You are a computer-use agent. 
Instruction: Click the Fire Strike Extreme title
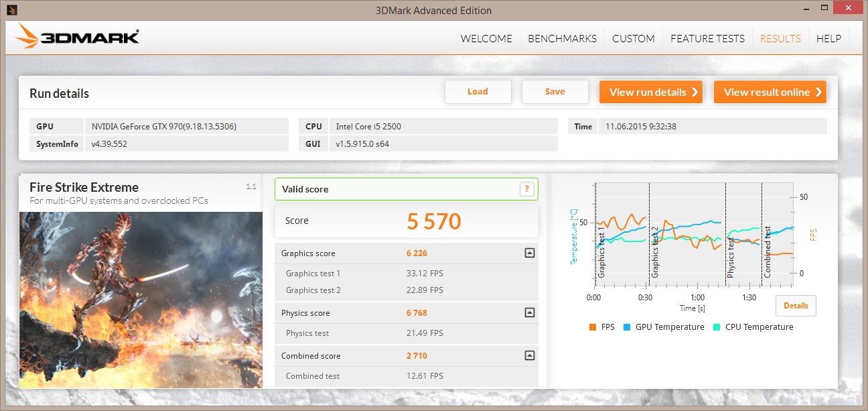coord(84,188)
